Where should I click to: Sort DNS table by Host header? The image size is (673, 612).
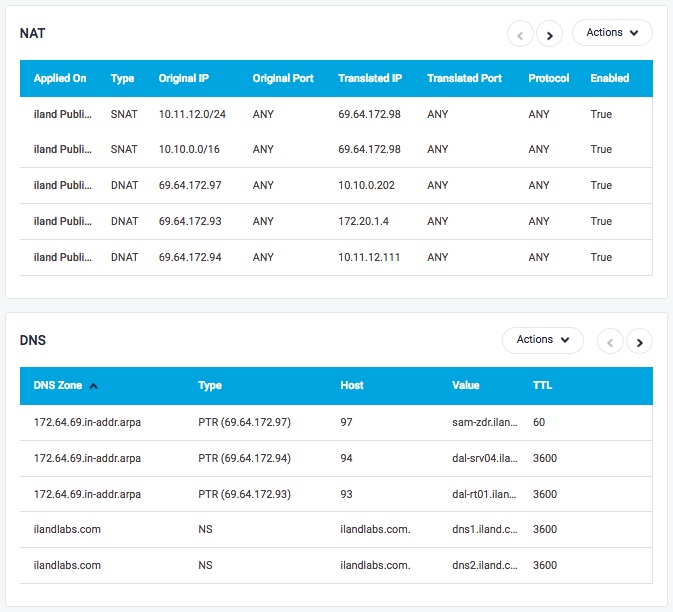(352, 385)
